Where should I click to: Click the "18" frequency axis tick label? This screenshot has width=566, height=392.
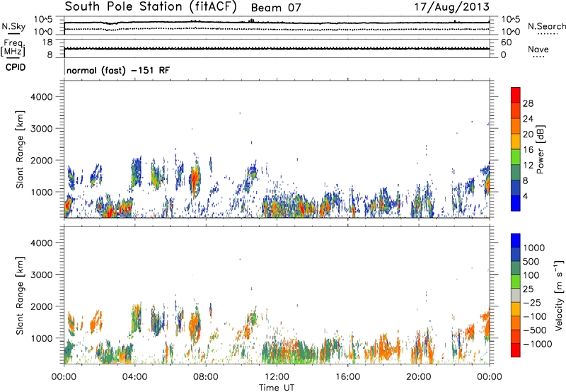(47, 42)
